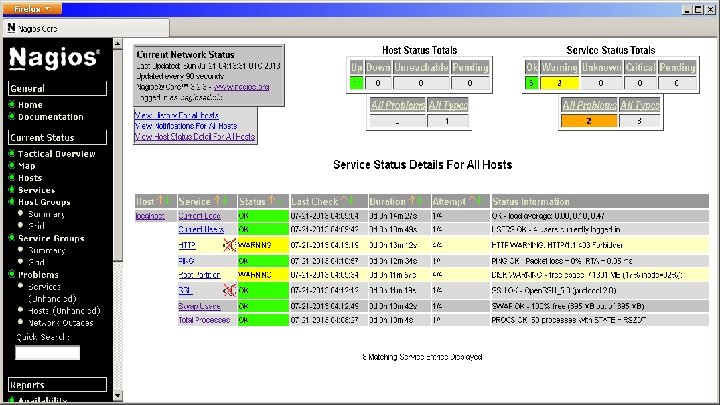Open the Current Users service link
This screenshot has width=720, height=405.
[x=201, y=229]
